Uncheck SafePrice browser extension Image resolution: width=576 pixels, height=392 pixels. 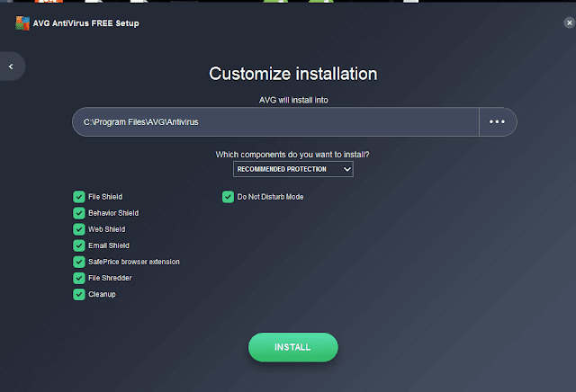coord(79,262)
